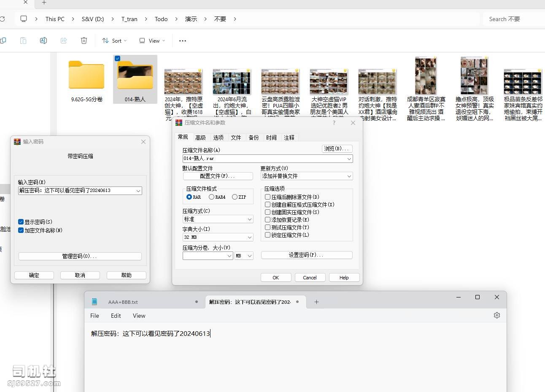Enable 锁定压缩文件 option

coord(267,235)
